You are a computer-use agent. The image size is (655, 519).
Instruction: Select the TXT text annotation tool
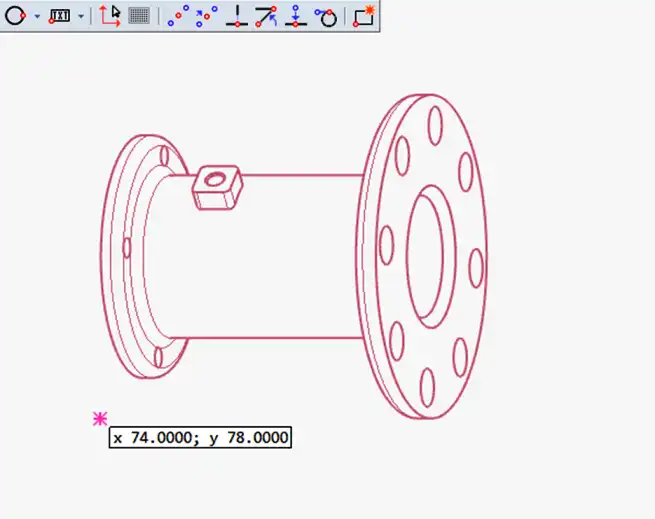[60, 16]
